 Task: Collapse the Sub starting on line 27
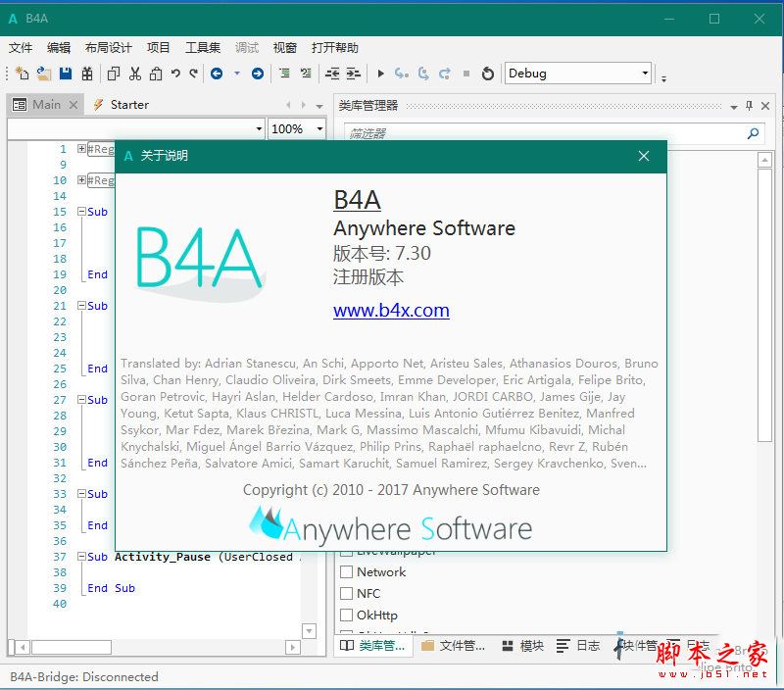(81, 400)
